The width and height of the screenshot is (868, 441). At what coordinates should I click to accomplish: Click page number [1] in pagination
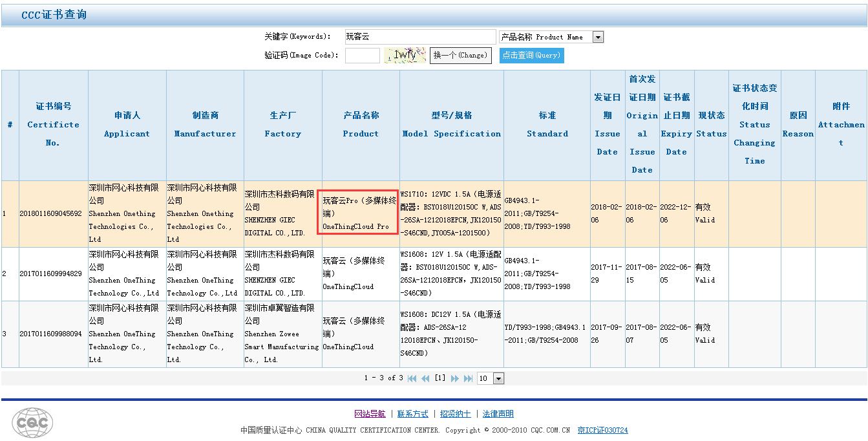click(440, 378)
